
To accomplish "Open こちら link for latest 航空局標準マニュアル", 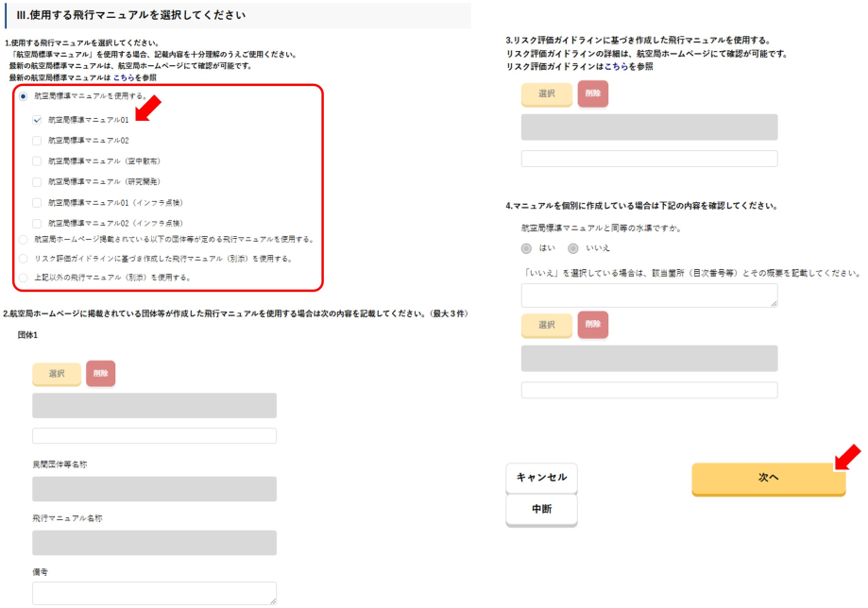I will 125,77.
